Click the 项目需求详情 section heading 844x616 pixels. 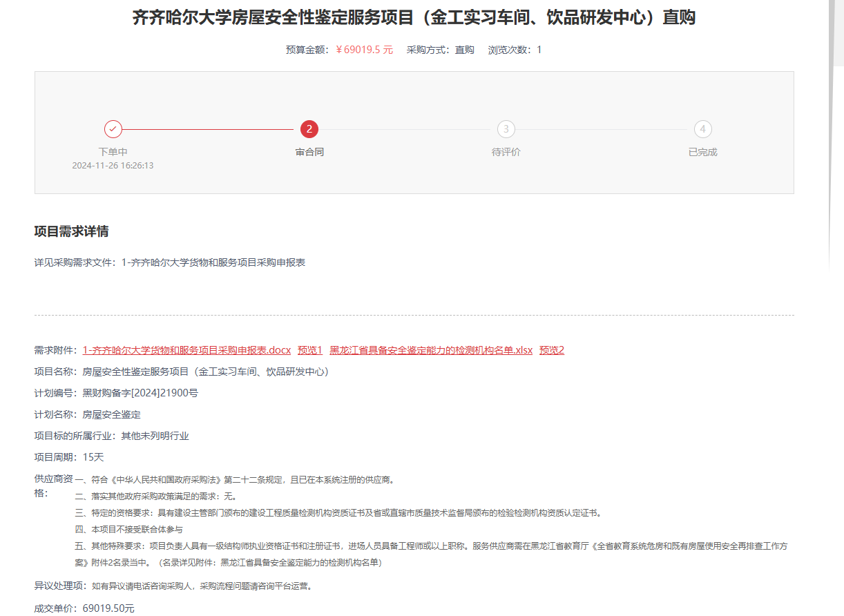click(71, 231)
